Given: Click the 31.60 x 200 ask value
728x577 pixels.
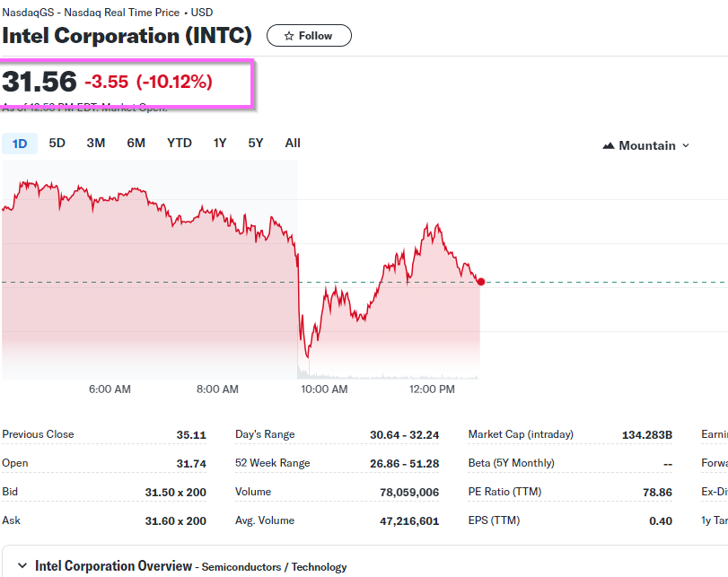Looking at the screenshot, I should click(x=176, y=521).
